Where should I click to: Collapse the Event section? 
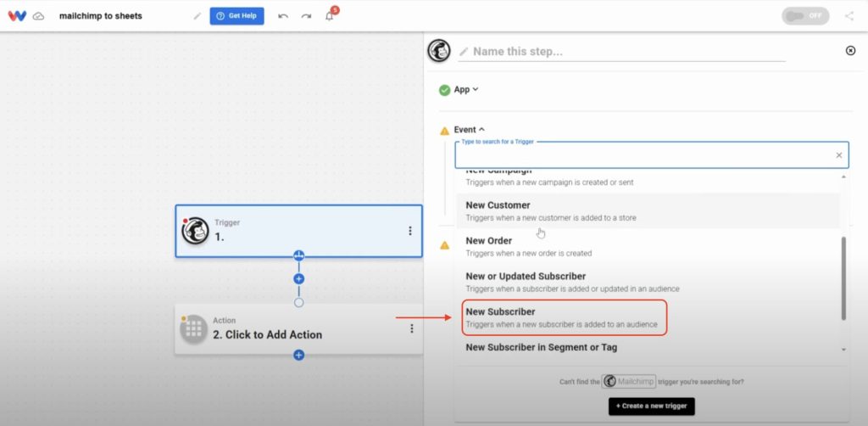pyautogui.click(x=470, y=130)
